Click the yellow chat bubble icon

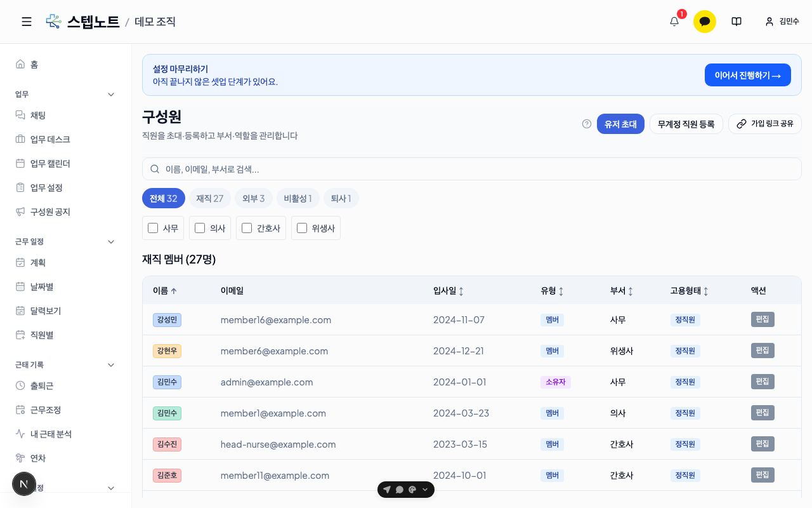(705, 22)
